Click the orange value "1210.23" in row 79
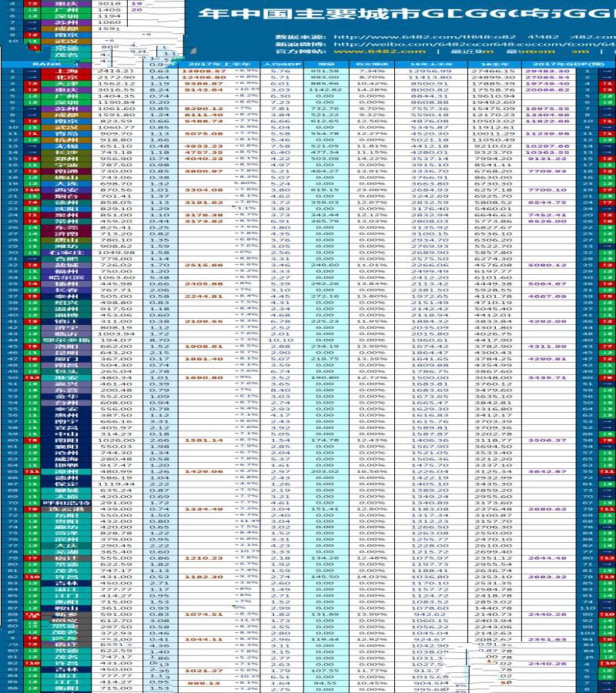Viewport: 616px width, 693px height. tap(204, 558)
